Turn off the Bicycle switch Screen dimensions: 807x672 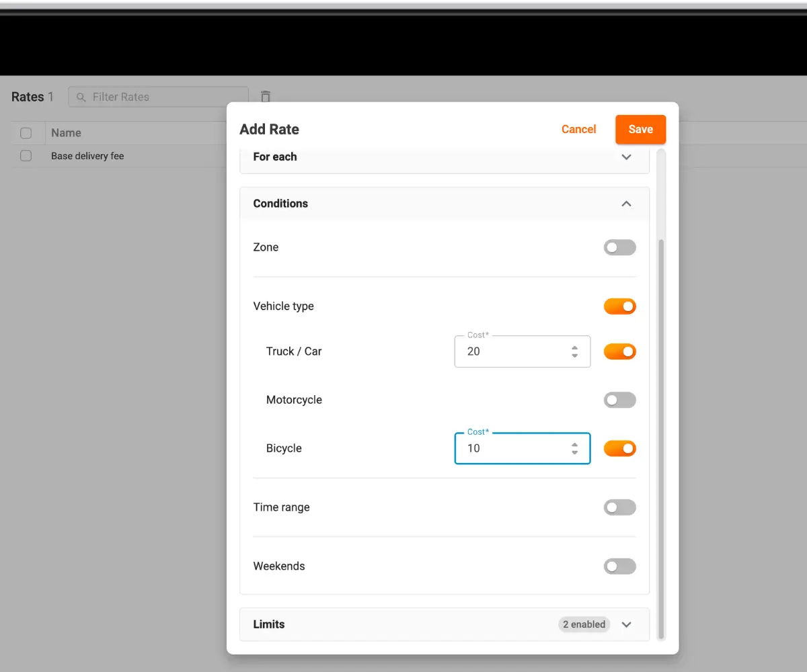[x=619, y=448]
